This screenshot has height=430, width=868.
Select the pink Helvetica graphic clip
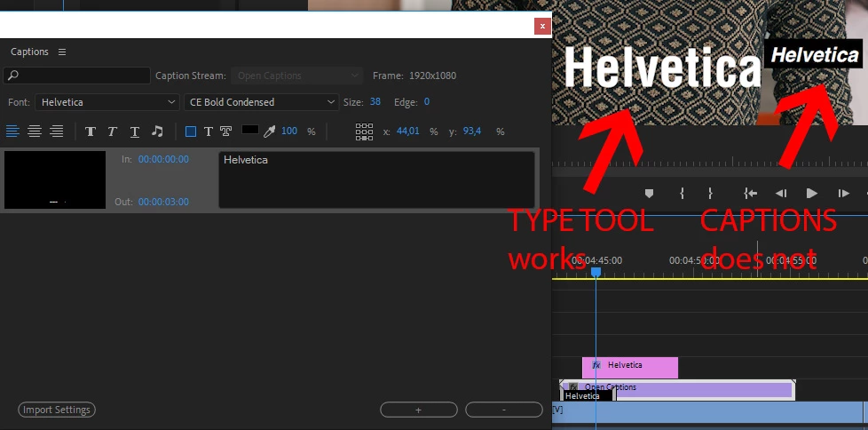pos(630,368)
